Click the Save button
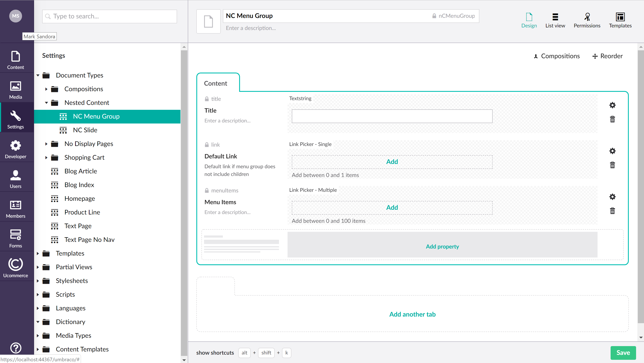The image size is (644, 363). pyautogui.click(x=623, y=353)
